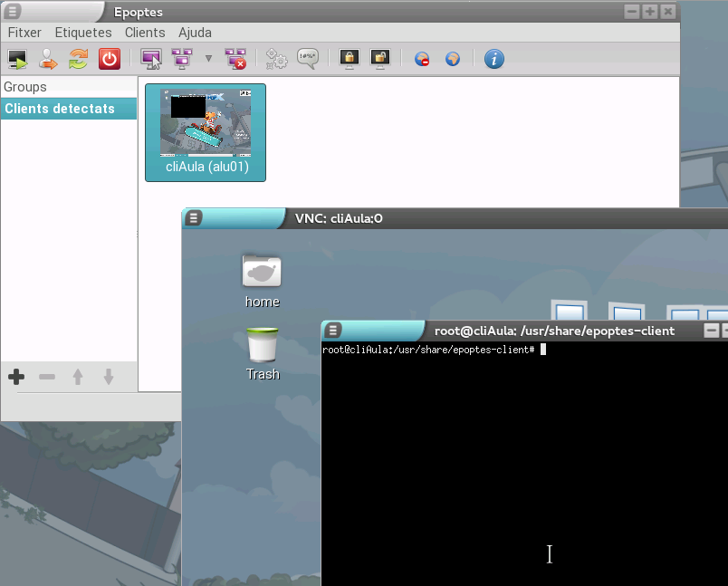Stop broadcasting with the red-X monitor icon
The height and width of the screenshot is (586, 728).
click(x=235, y=60)
